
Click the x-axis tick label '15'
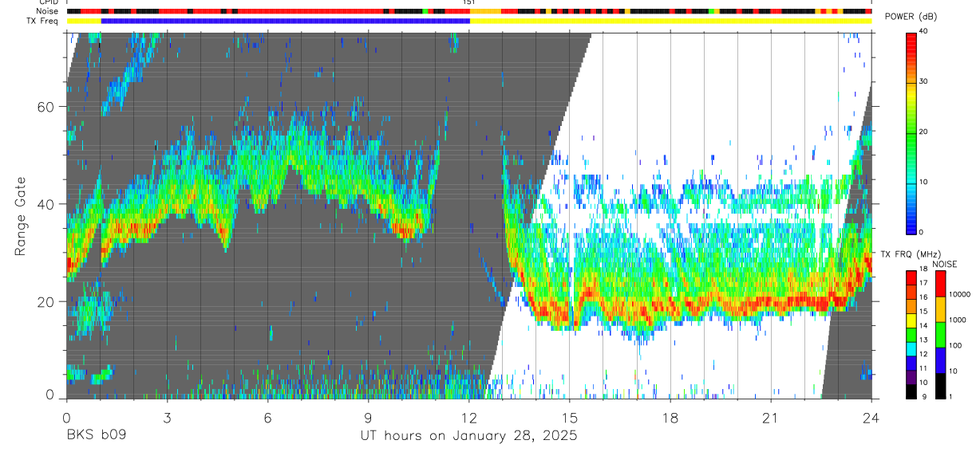[x=570, y=417]
